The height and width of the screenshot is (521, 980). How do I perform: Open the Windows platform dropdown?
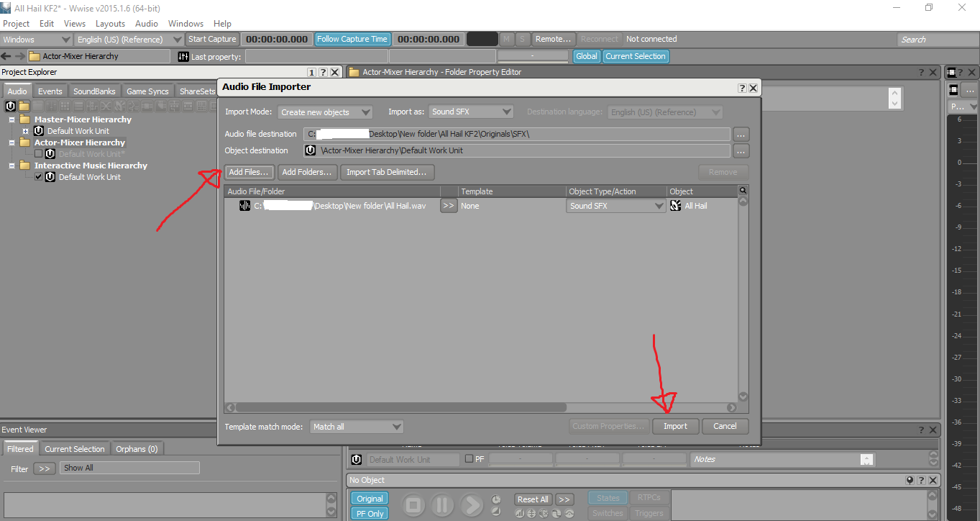point(37,40)
